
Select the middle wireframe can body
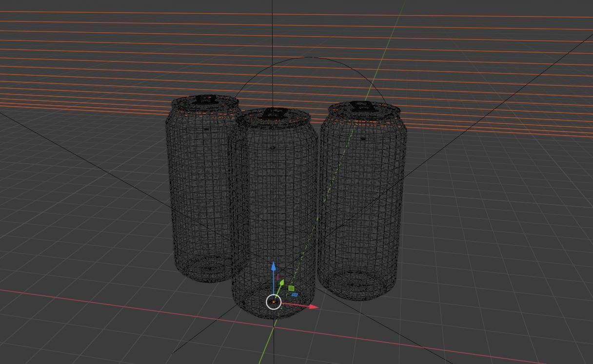[x=274, y=213]
